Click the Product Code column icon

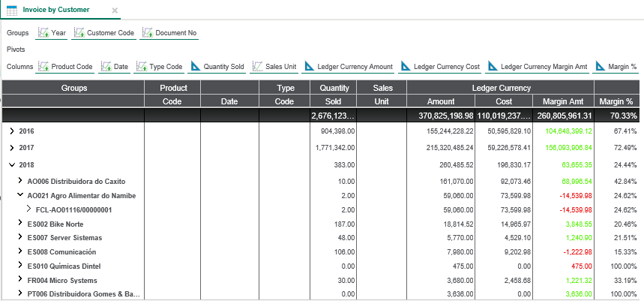[43, 67]
